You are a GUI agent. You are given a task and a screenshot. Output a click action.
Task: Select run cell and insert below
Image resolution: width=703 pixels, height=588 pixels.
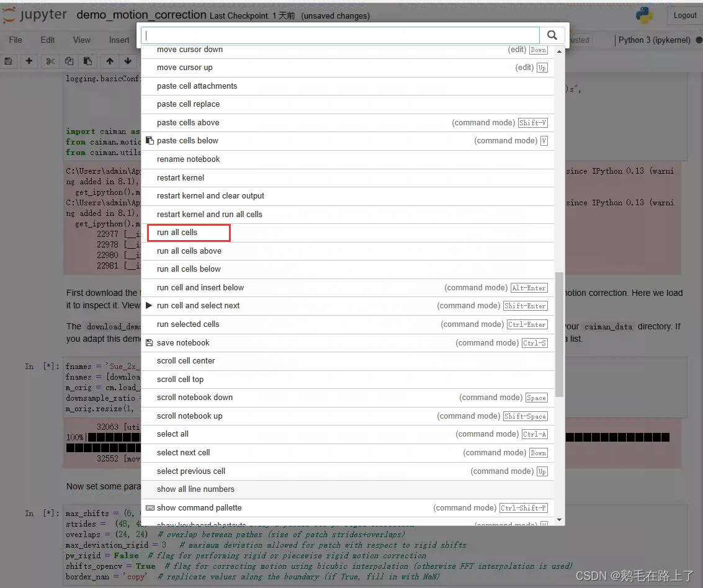[347, 288]
